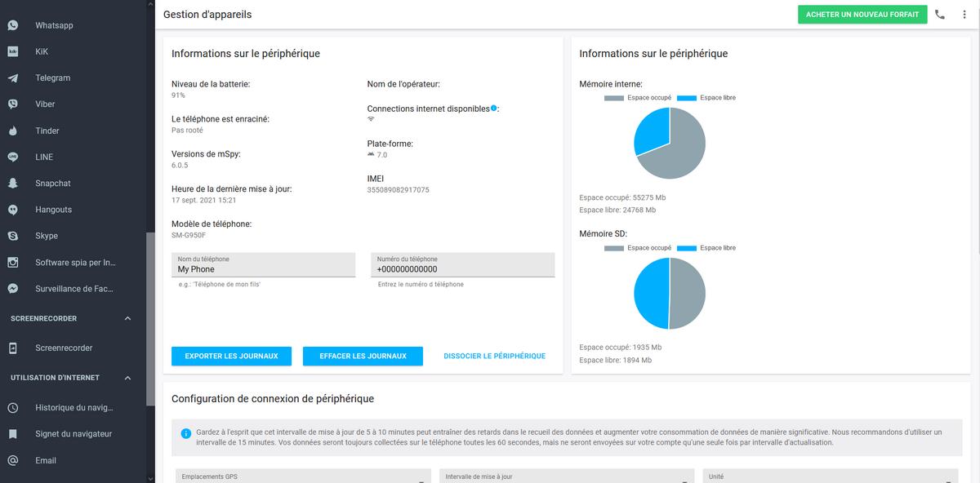The width and height of the screenshot is (980, 483).
Task: Click the SD memory pie chart
Action: 670,294
